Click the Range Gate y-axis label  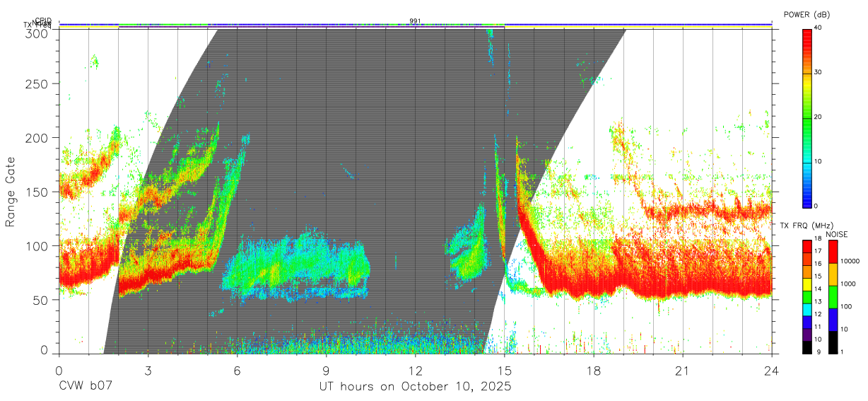[11, 192]
